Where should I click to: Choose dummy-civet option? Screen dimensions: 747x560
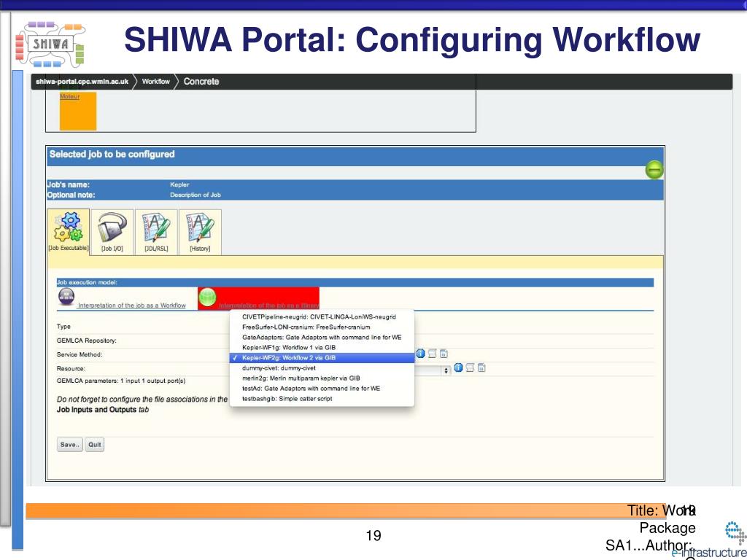point(322,368)
